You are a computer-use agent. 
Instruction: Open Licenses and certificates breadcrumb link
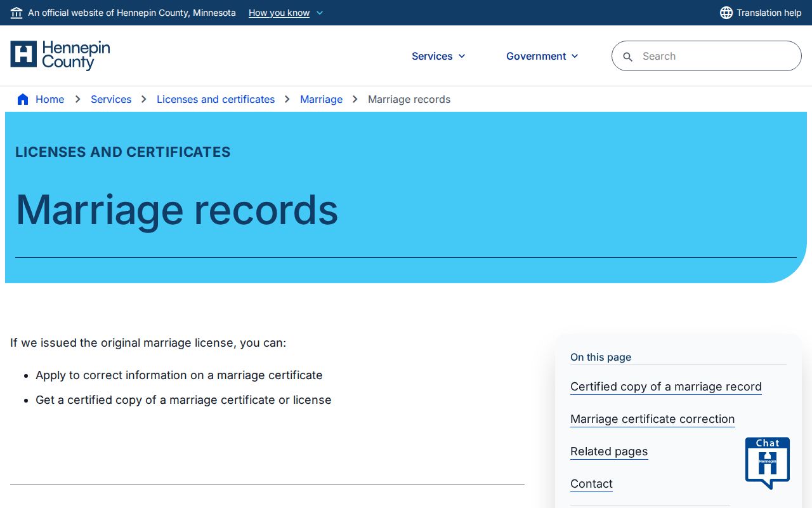tap(216, 99)
